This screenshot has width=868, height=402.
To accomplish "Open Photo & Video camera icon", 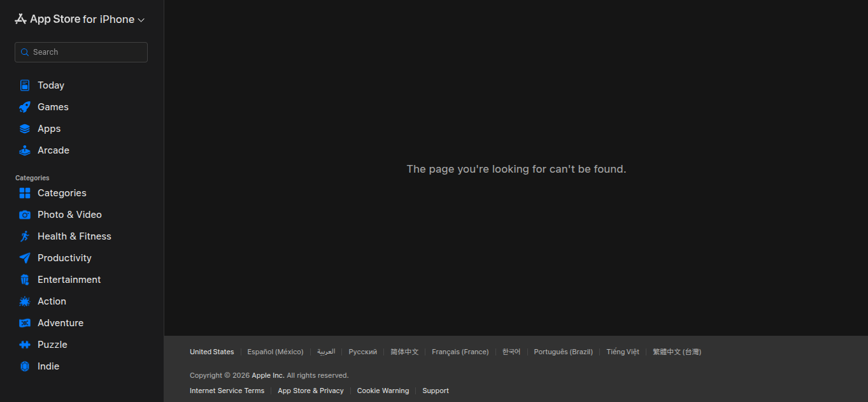I will point(25,215).
